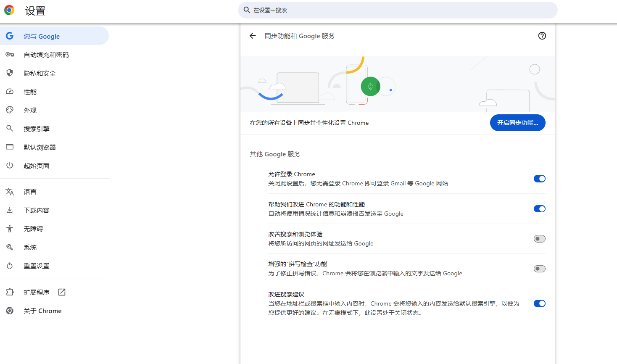
Task: Click the wrench icon for 系统
Action: click(x=10, y=247)
